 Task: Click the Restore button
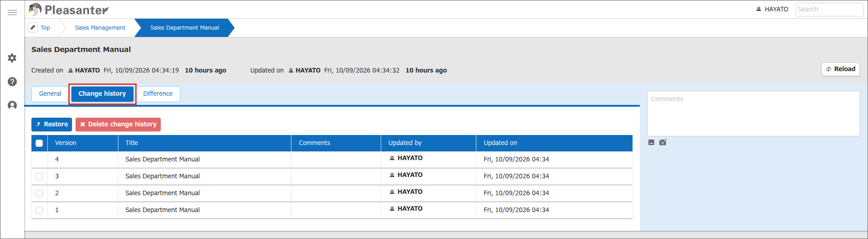click(x=52, y=124)
